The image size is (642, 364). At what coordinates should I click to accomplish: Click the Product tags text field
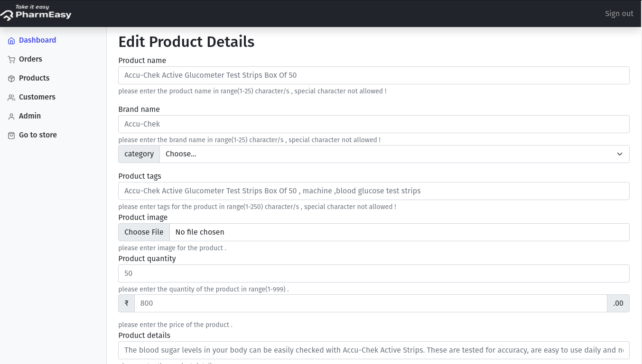pos(373,191)
